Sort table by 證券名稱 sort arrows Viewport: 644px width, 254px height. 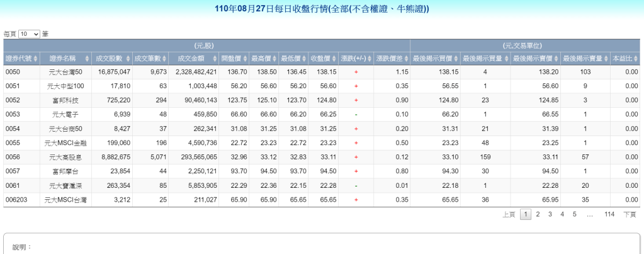point(87,59)
